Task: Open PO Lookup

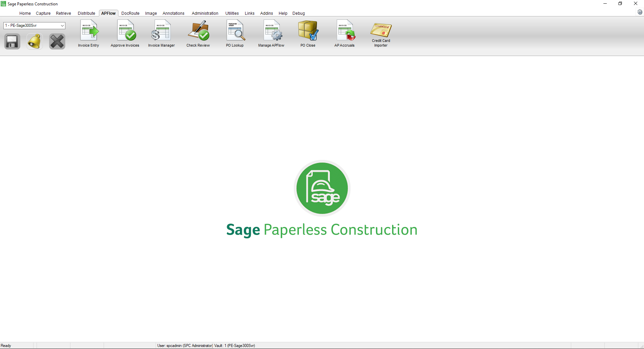Action: pos(235,34)
